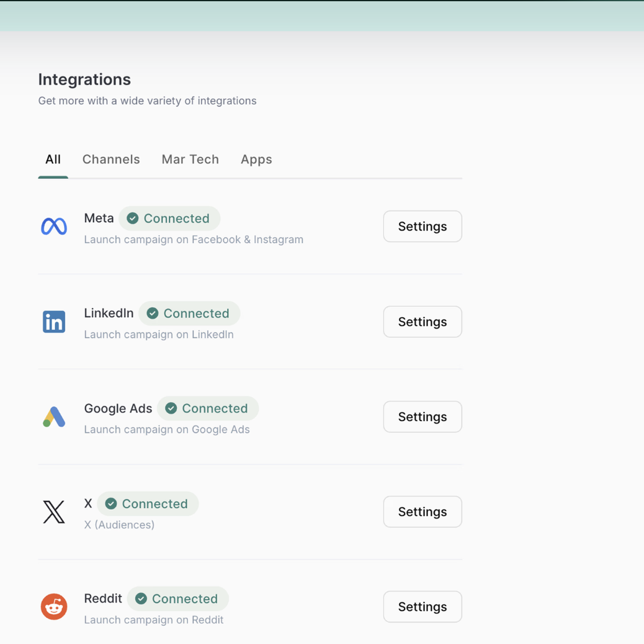The image size is (644, 644).
Task: Click the Reddit integration name
Action: coord(103,598)
